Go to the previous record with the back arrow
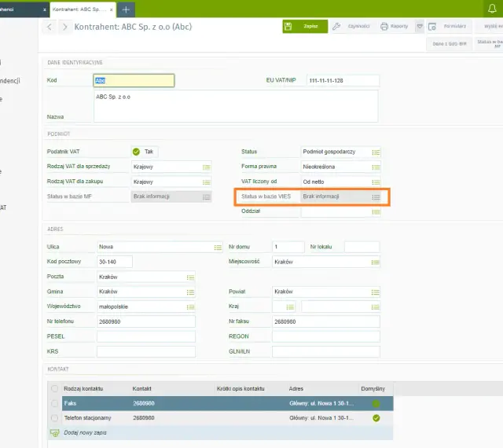Image resolution: width=503 pixels, height=448 pixels. tap(49, 27)
